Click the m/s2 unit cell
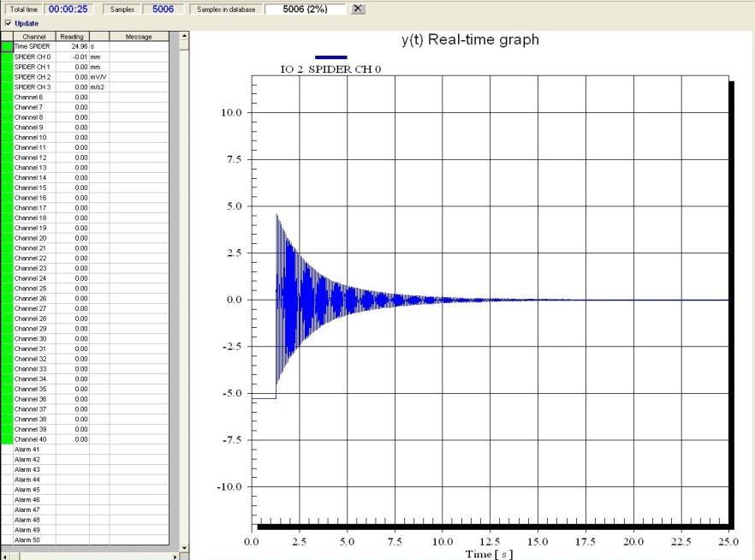755x560 pixels. (x=98, y=87)
